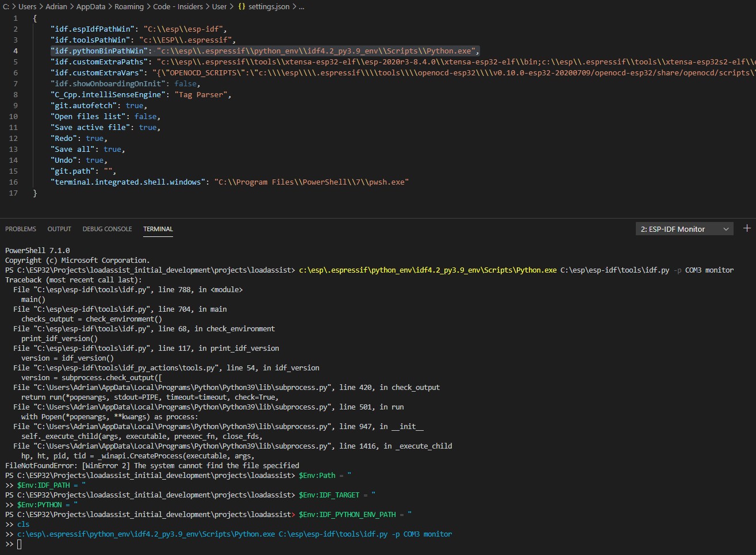The width and height of the screenshot is (756, 555).
Task: Click line number 4 in the gutter
Action: (16, 51)
